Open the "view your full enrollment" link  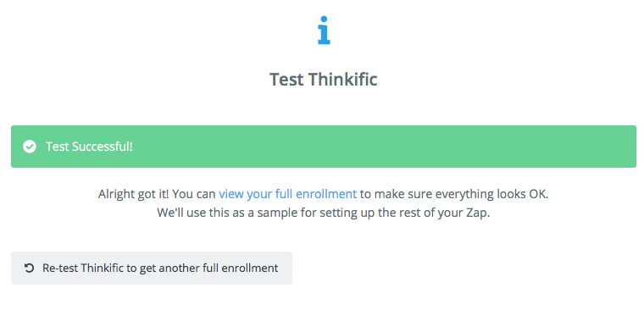click(287, 194)
